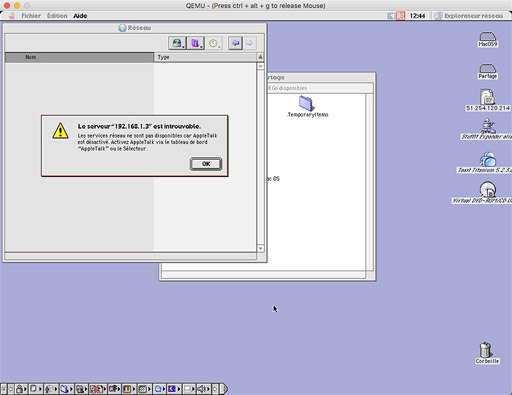Click the scroll down arrow in Réseau window
Image resolution: width=512 pixels, height=395 pixels.
tap(261, 248)
